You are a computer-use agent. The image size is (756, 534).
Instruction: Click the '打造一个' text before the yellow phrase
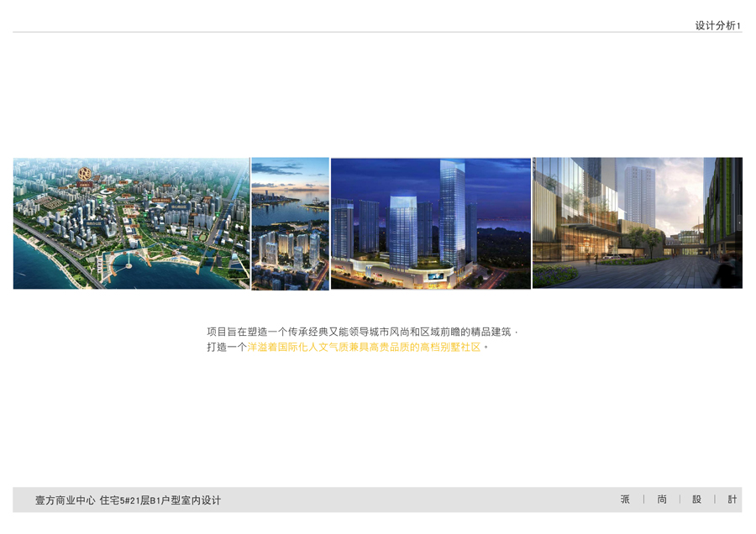tap(226, 347)
